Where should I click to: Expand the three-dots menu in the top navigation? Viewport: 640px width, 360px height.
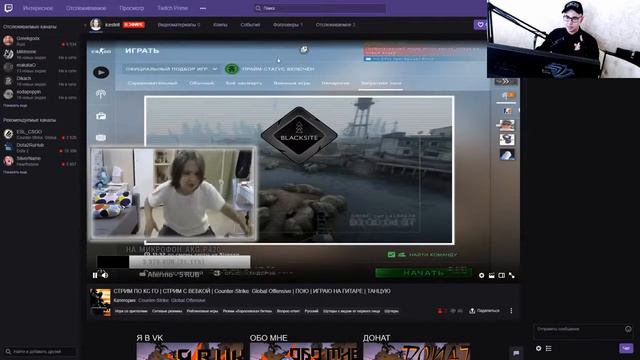[x=203, y=8]
